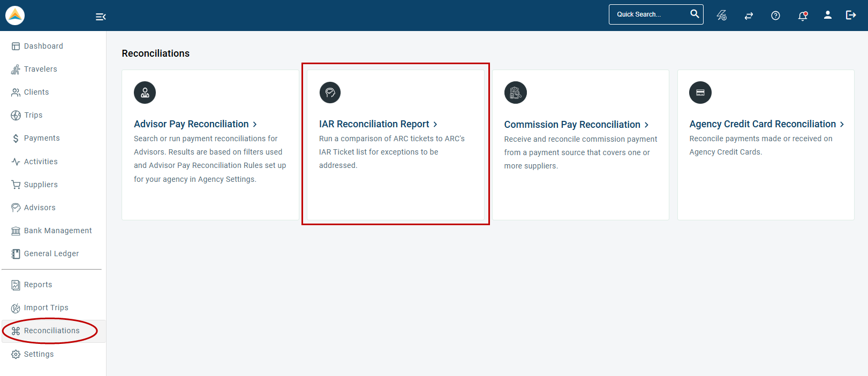Click the Advisor Pay Reconciliation card icon
The height and width of the screenshot is (376, 868).
(145, 93)
